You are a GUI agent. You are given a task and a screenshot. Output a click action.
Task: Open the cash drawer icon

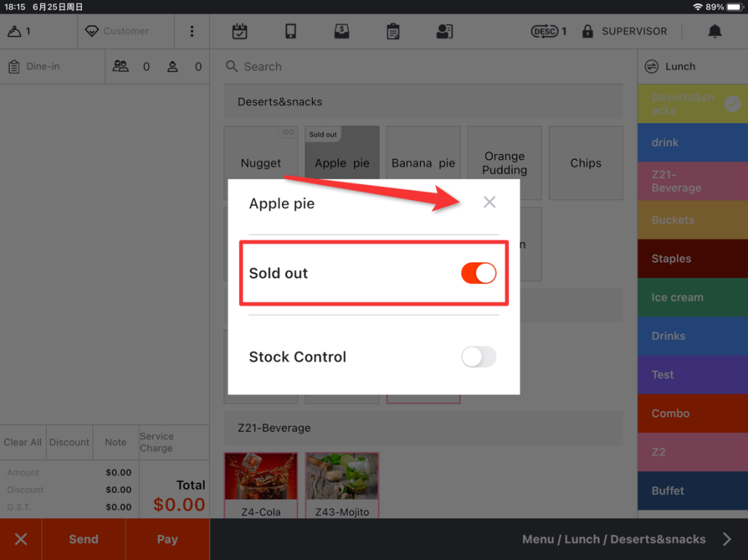pyautogui.click(x=341, y=31)
